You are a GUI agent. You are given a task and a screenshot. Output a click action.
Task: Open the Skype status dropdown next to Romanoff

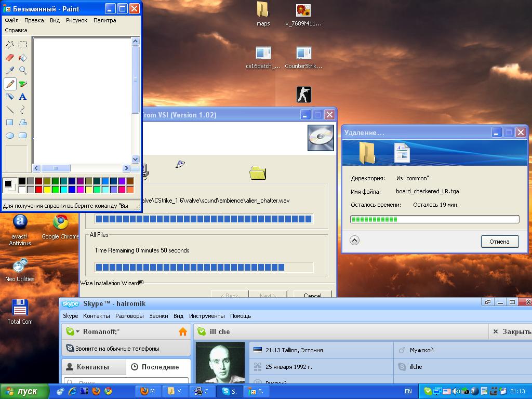coord(78,331)
